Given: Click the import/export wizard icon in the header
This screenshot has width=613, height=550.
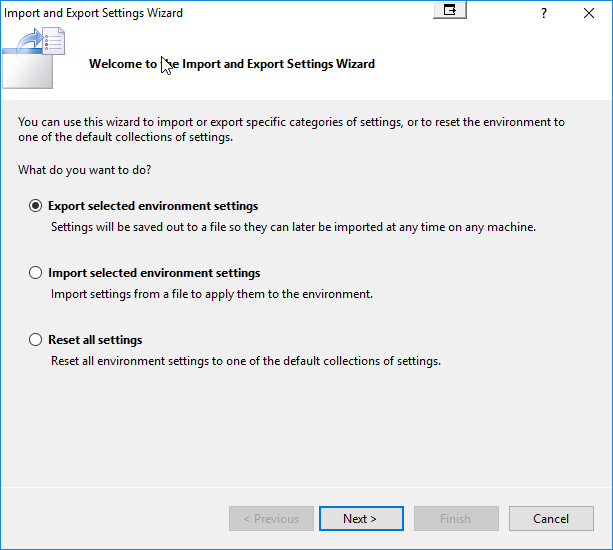Looking at the screenshot, I should [x=35, y=58].
